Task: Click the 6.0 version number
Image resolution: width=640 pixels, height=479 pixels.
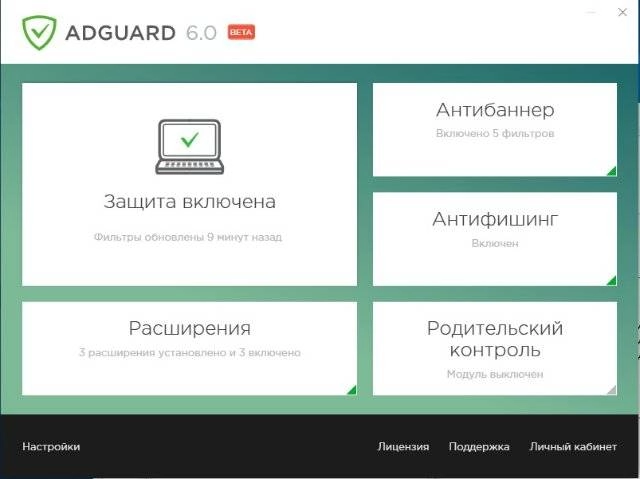Action: click(x=201, y=33)
